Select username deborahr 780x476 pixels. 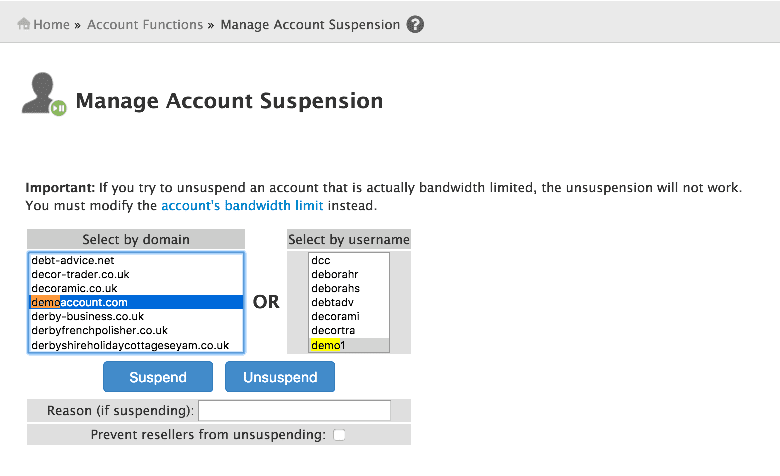tap(334, 274)
